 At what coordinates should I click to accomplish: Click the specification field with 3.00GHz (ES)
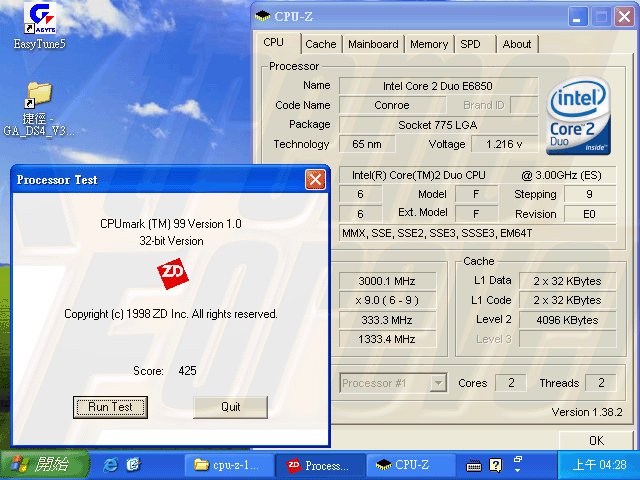(477, 176)
